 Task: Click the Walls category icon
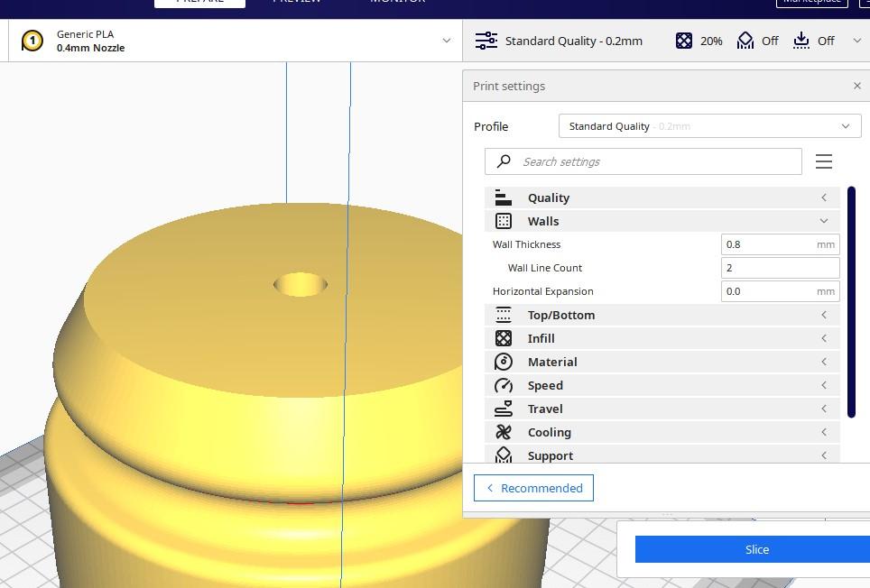[x=504, y=221]
